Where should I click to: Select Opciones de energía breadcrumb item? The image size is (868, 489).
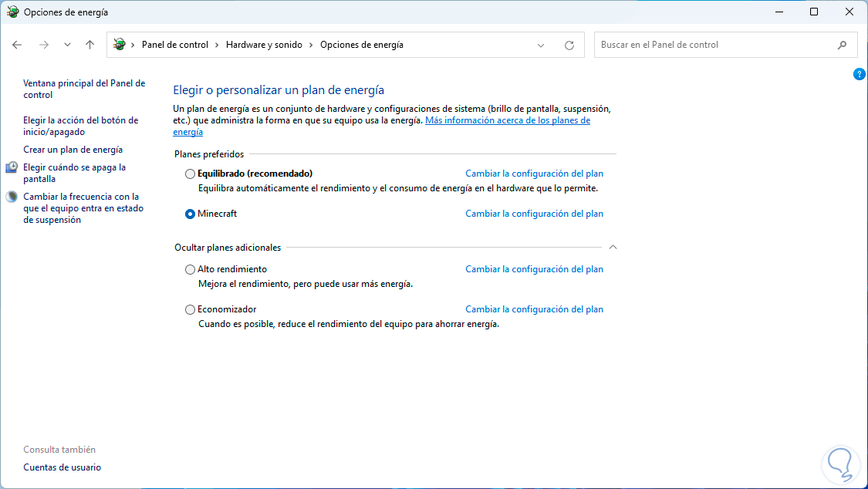coord(362,45)
